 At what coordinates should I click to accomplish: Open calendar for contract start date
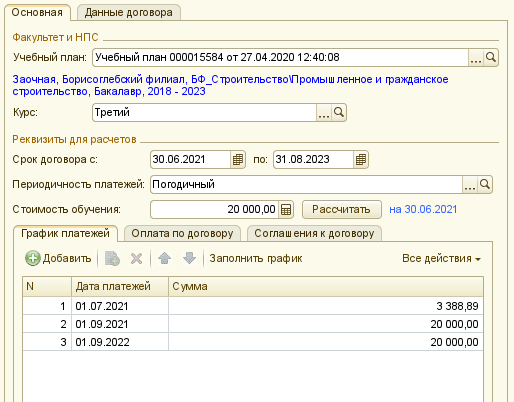point(238,159)
